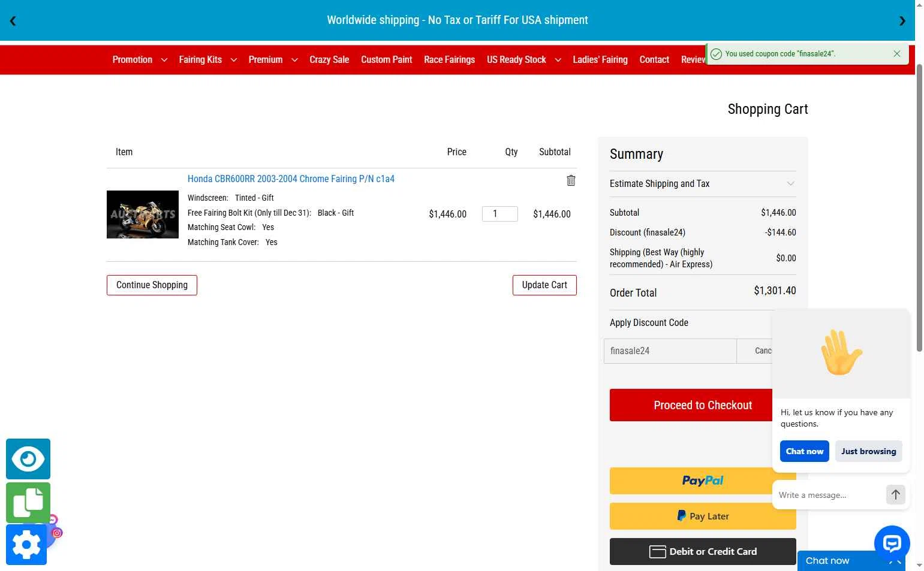Select Just browsing in chat popup
The width and height of the screenshot is (924, 571).
coord(868,451)
